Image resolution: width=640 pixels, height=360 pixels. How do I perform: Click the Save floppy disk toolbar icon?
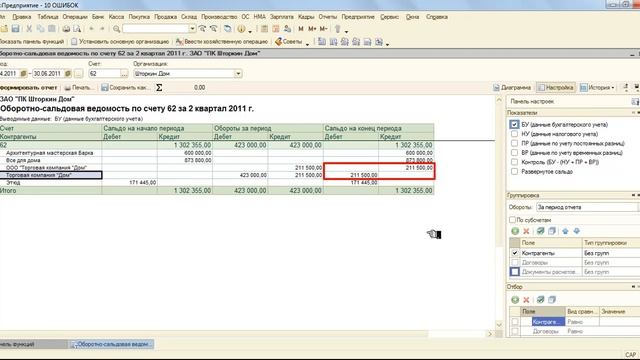tap(16, 29)
